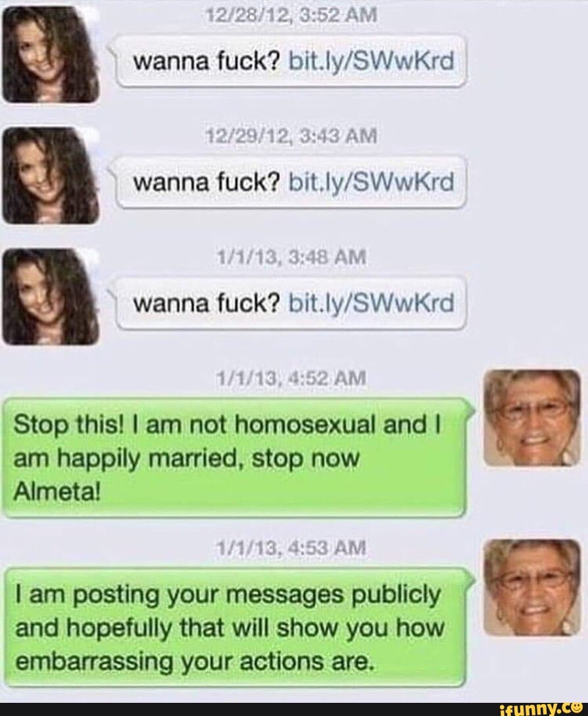
Task: Tap the sender avatar beside the 12/29/12 message
Action: (50, 176)
